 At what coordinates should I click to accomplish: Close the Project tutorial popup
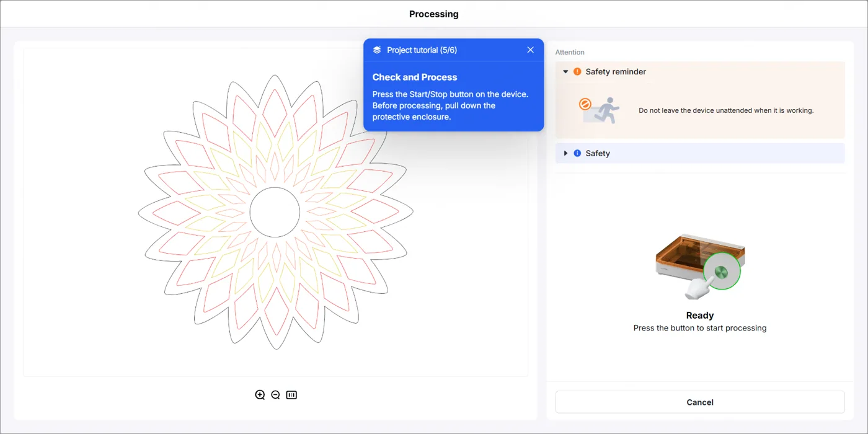[530, 50]
